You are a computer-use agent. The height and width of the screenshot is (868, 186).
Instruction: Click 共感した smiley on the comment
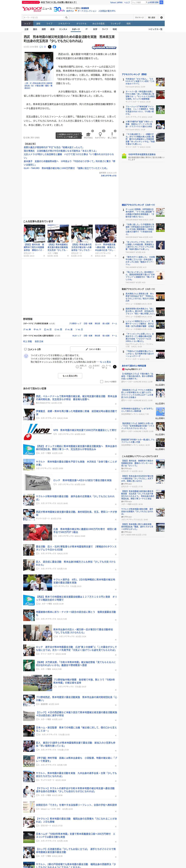77,367
